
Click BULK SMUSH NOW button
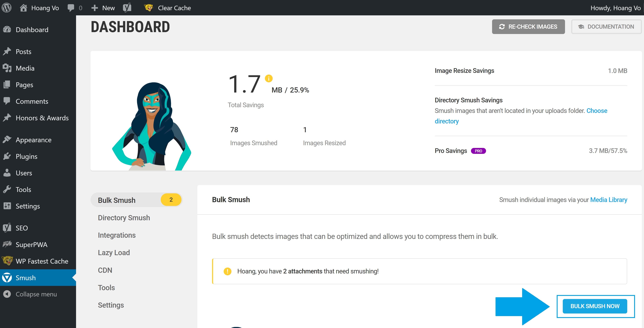595,306
